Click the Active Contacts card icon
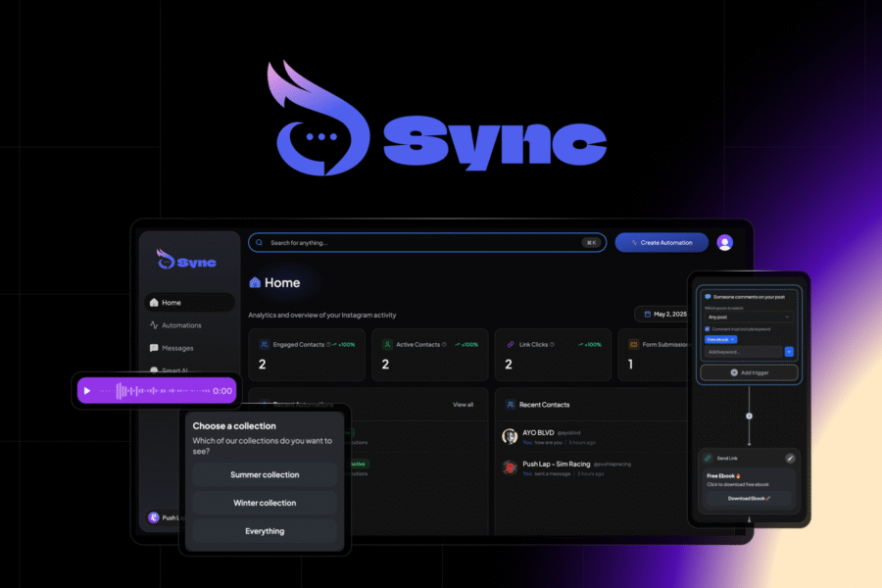Image resolution: width=882 pixels, height=588 pixels. pos(387,344)
